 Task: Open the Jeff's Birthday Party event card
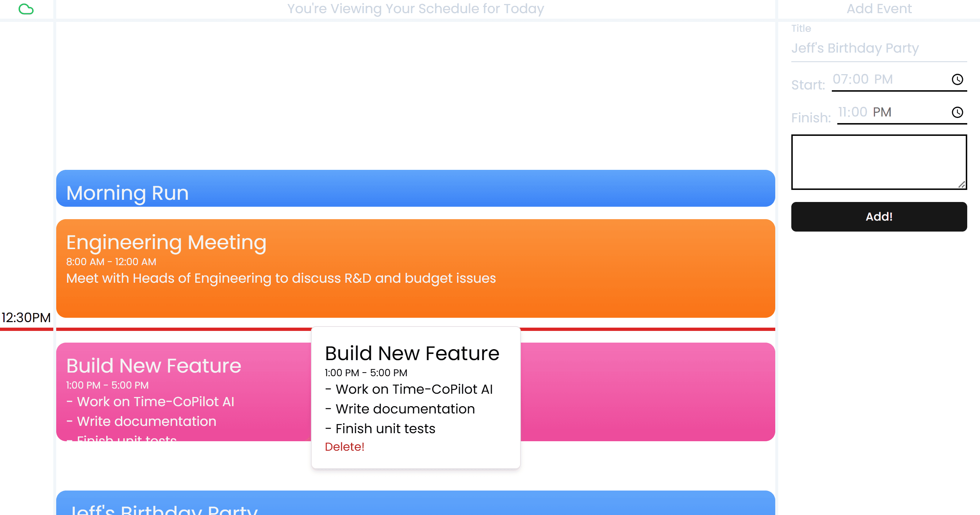(415, 504)
